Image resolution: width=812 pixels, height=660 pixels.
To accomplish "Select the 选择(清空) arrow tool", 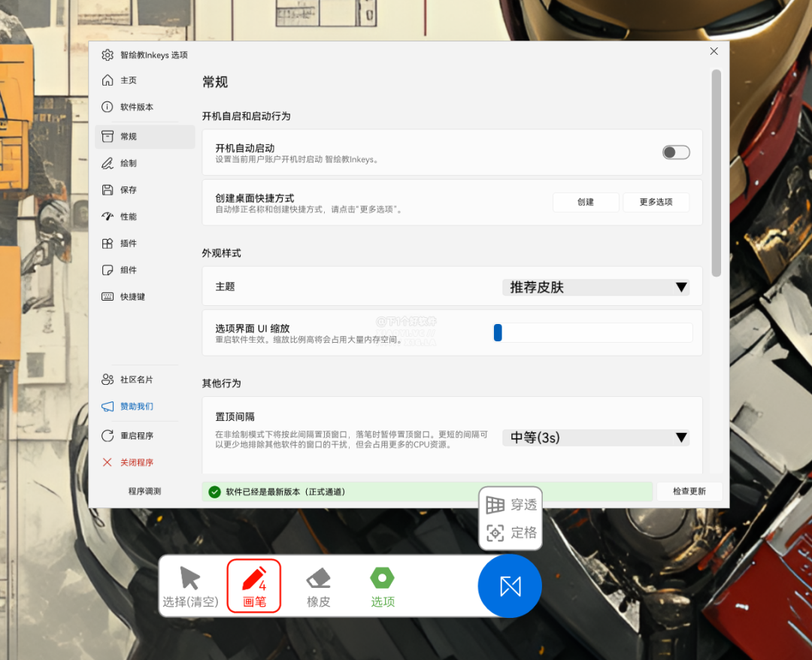I will coord(190,586).
